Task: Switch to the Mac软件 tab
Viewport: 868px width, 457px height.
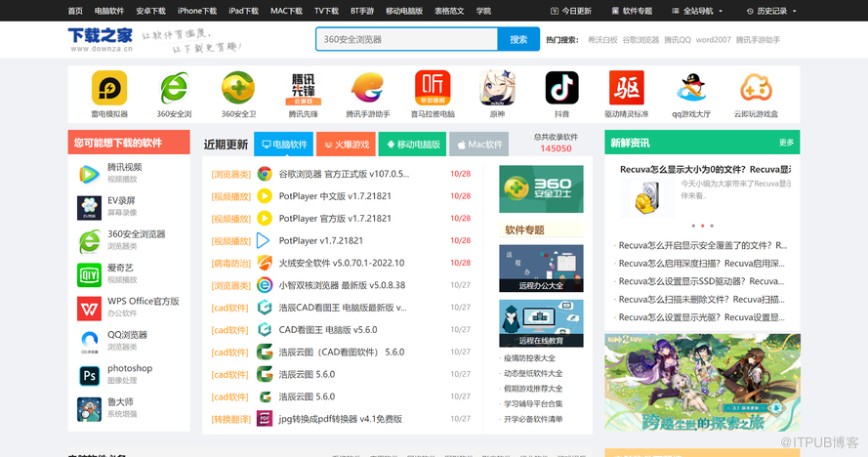Action: point(479,144)
